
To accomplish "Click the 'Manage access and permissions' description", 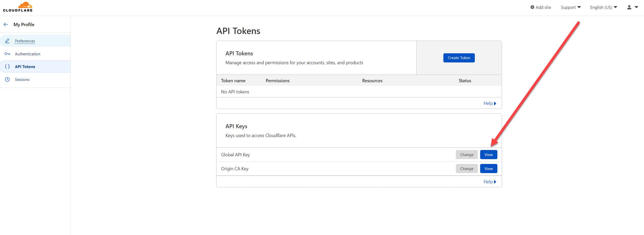I will tap(294, 63).
